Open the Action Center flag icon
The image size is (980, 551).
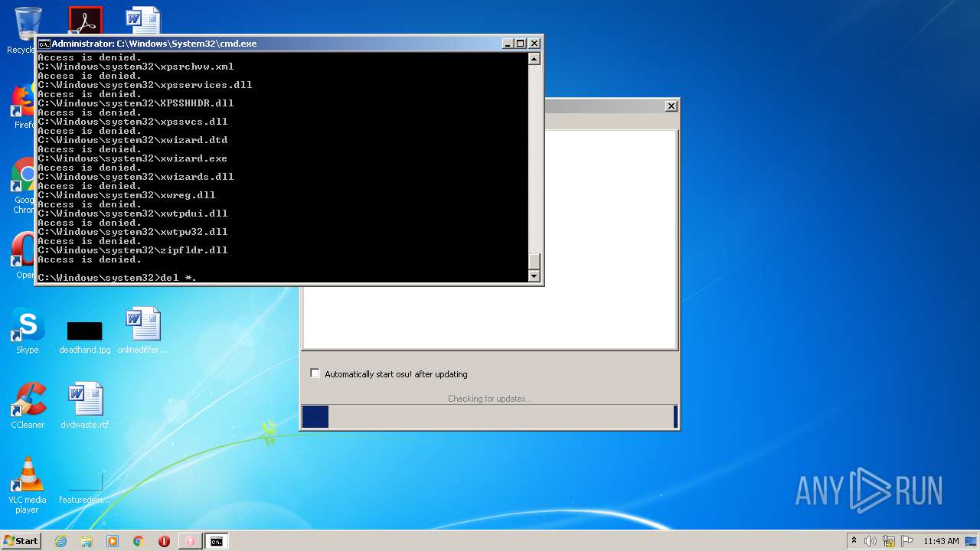coord(907,541)
